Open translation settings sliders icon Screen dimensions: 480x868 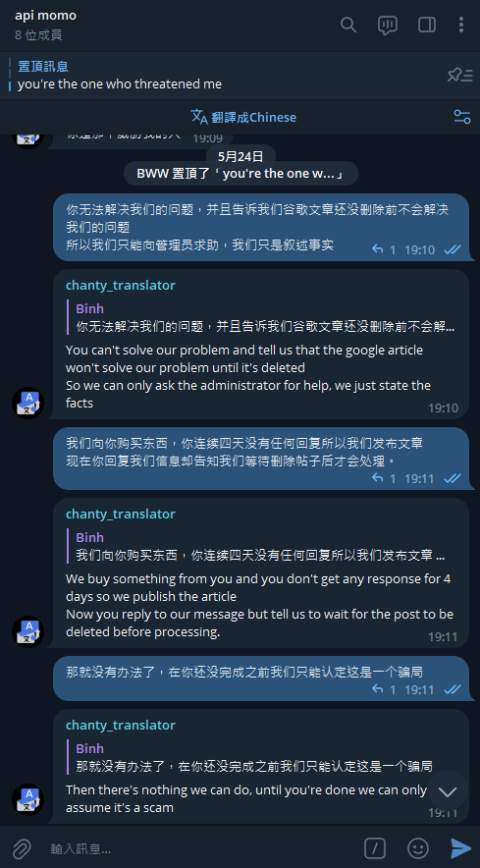pyautogui.click(x=461, y=117)
